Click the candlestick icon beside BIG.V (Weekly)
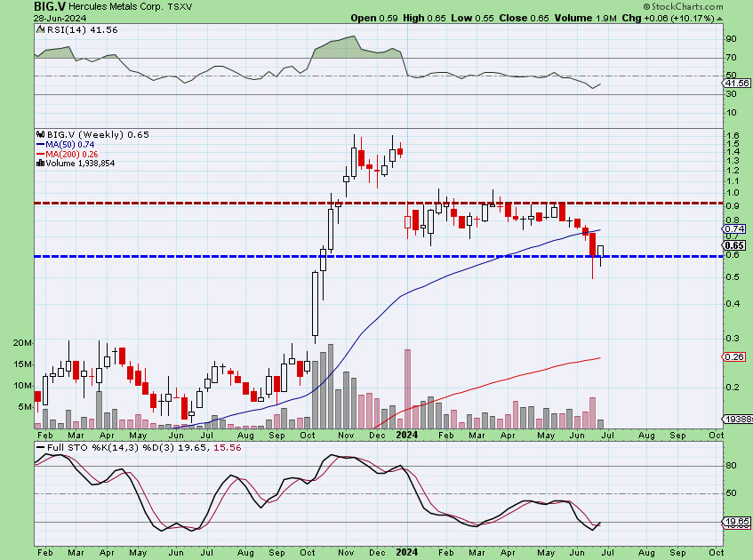 tap(40, 134)
